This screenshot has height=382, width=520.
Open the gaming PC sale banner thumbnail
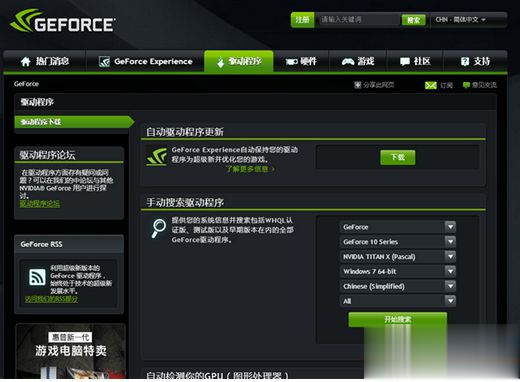(x=70, y=351)
